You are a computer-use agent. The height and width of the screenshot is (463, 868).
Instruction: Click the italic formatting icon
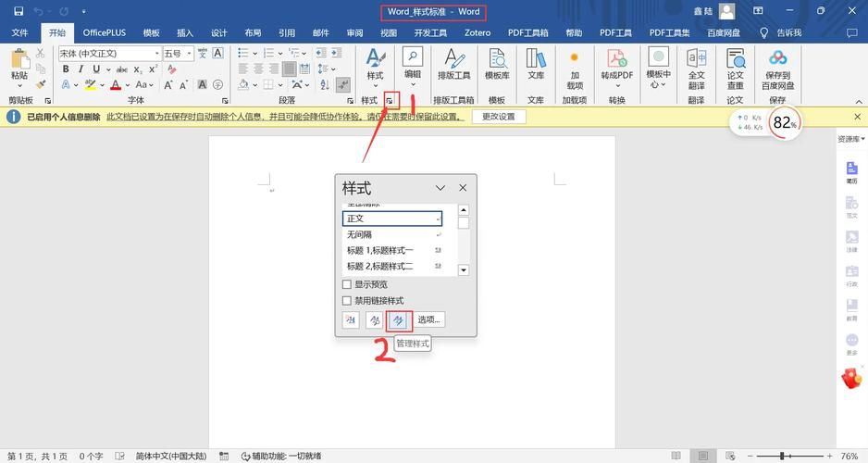click(x=81, y=69)
